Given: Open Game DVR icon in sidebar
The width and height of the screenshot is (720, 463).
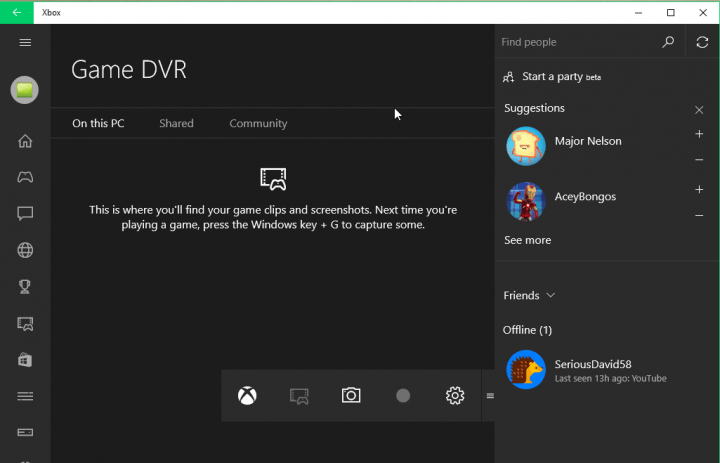Looking at the screenshot, I should [x=25, y=324].
